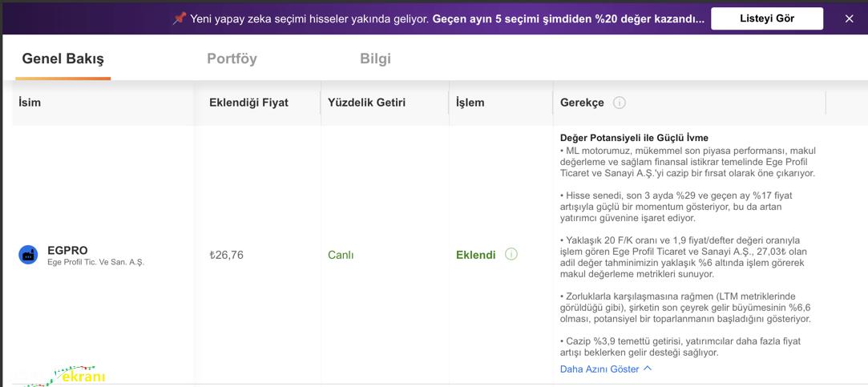The image size is (868, 387).
Task: Click the info icon next to Gerekçe
Action: 620,103
